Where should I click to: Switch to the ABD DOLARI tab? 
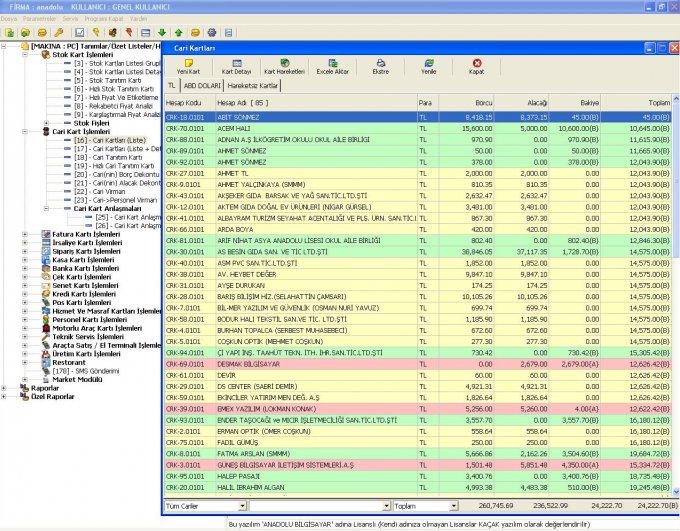tap(202, 86)
